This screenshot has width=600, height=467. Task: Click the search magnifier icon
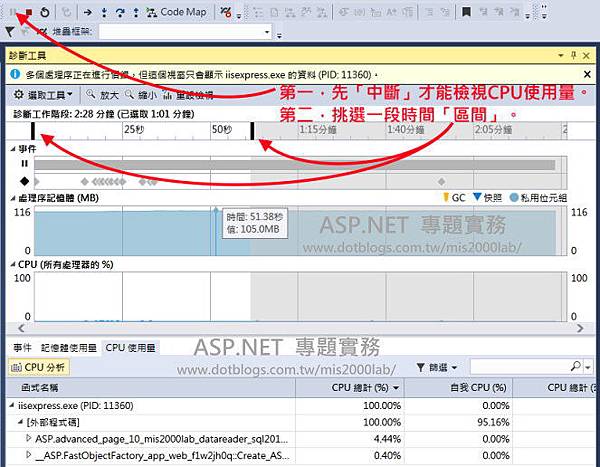[x=576, y=366]
